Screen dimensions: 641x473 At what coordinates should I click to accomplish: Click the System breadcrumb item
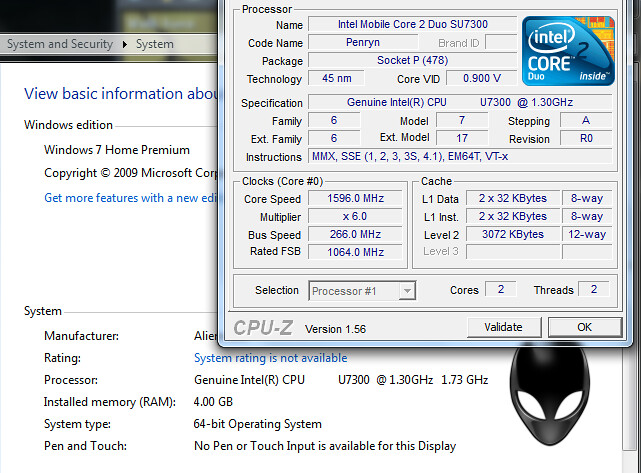155,44
